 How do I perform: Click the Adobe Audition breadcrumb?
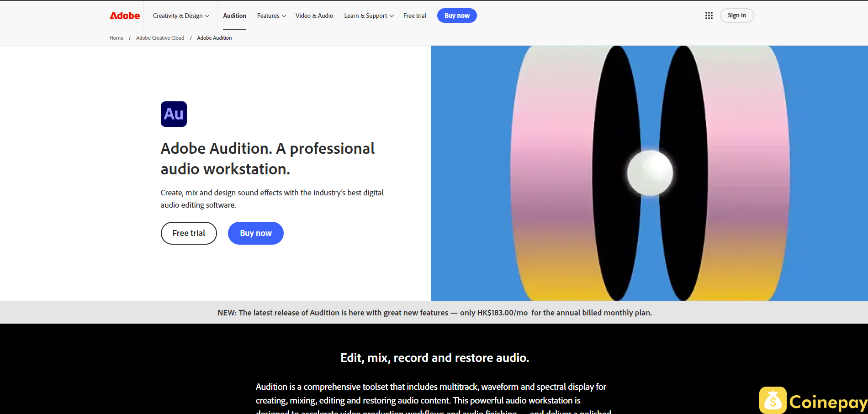pyautogui.click(x=214, y=38)
